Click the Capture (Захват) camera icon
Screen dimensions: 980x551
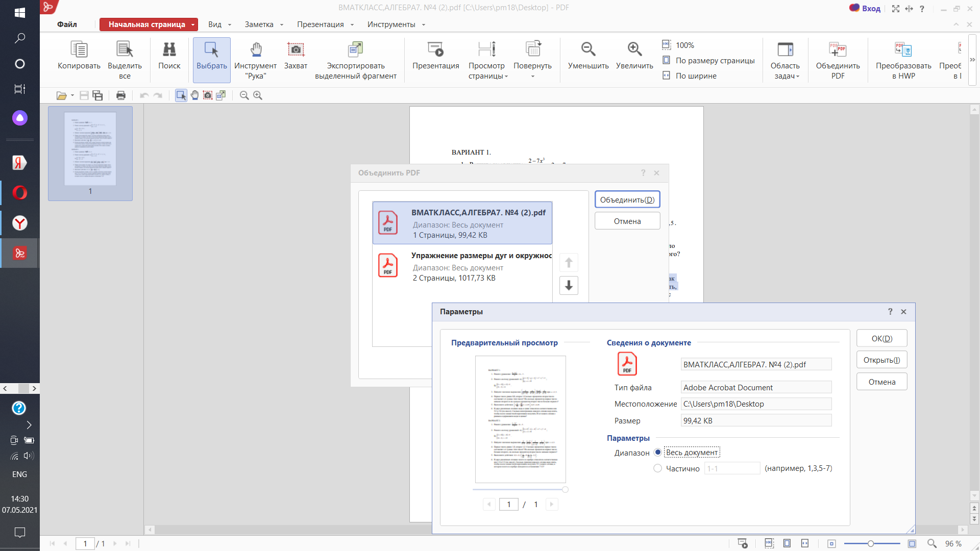[x=296, y=49]
